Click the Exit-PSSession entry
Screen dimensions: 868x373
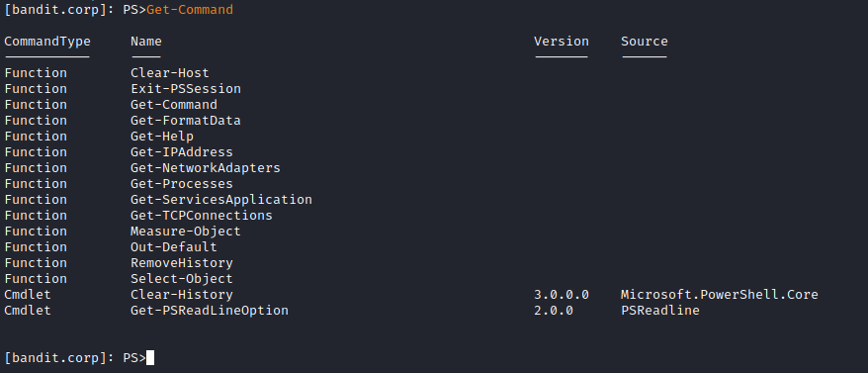tap(186, 89)
